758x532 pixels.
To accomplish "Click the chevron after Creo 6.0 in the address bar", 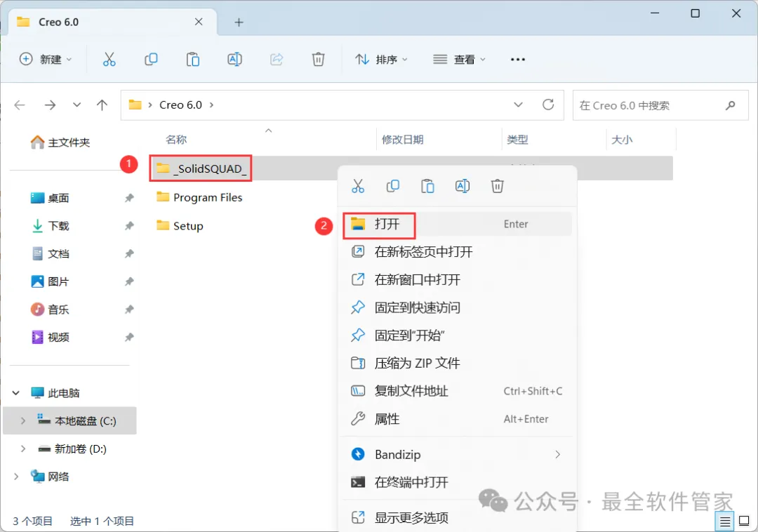I will pyautogui.click(x=211, y=105).
